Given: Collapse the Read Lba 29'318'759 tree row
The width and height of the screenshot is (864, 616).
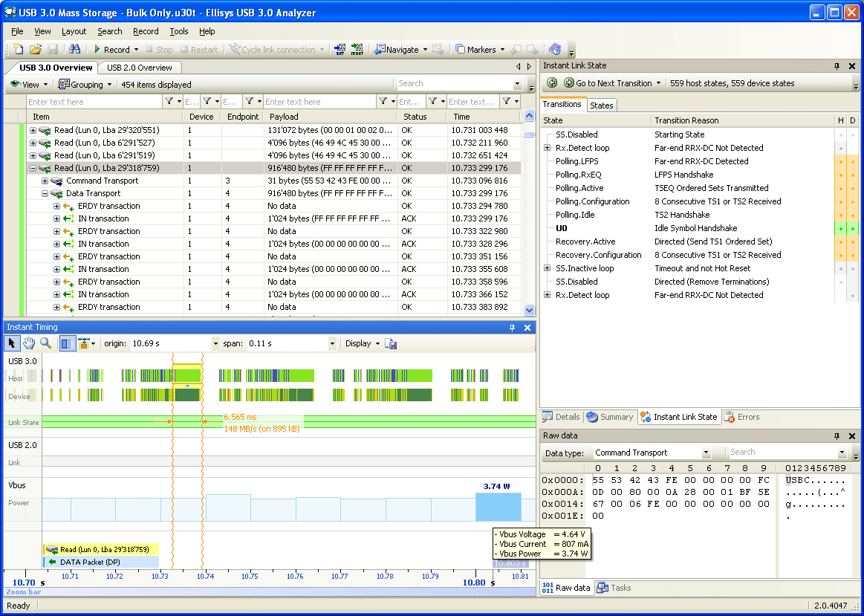Looking at the screenshot, I should click(x=33, y=168).
